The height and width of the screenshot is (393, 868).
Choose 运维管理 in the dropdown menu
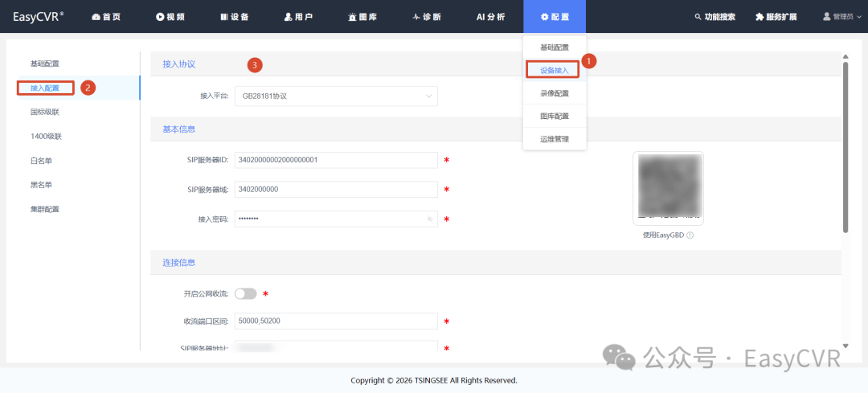point(555,139)
